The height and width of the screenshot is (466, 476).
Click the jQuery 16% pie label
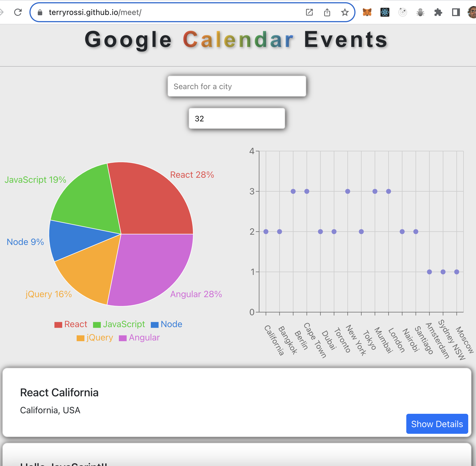tap(49, 294)
